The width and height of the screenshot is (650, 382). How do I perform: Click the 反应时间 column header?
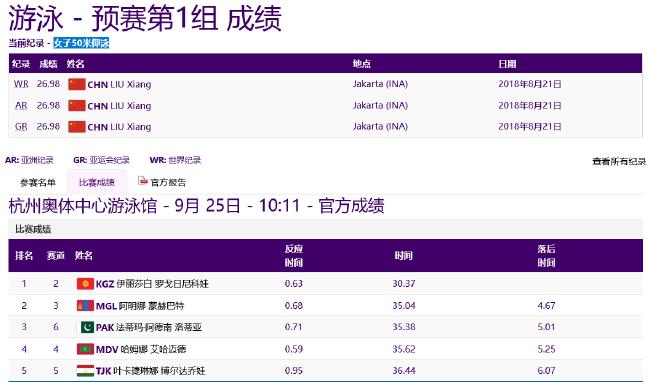293,256
